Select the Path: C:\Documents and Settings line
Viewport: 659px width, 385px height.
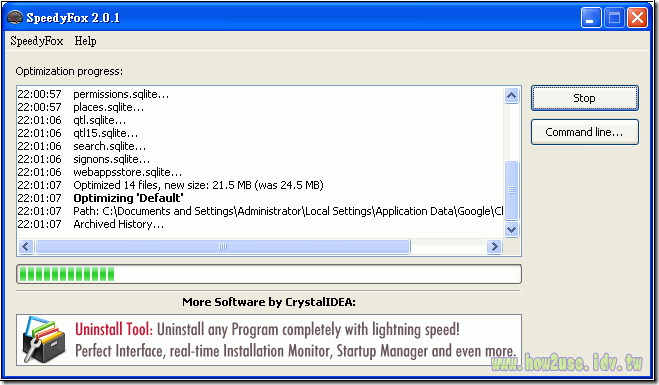[260, 211]
